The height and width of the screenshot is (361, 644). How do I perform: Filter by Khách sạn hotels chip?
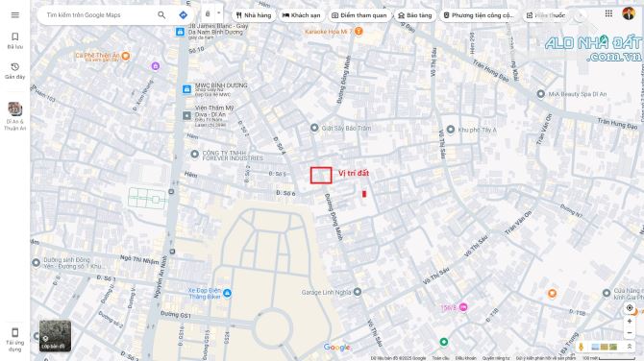pyautogui.click(x=302, y=15)
